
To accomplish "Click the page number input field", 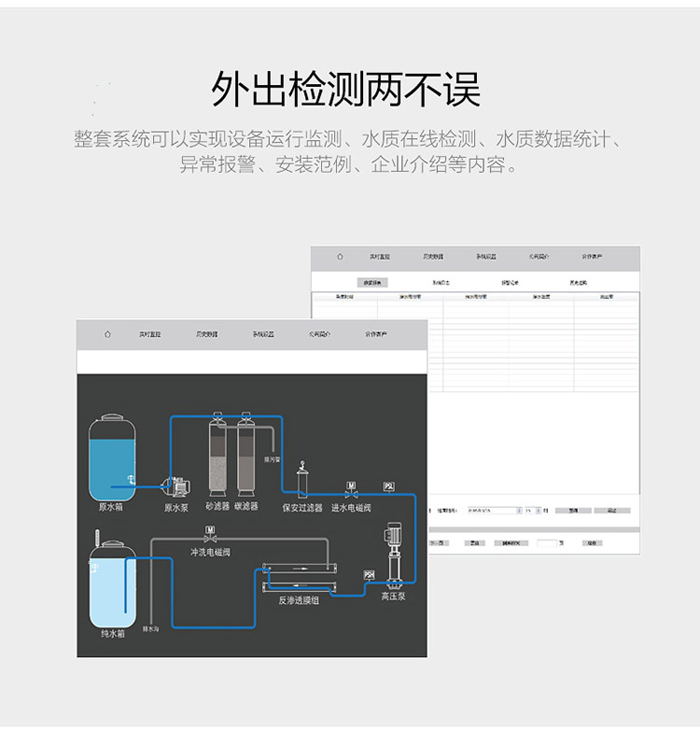I will pyautogui.click(x=546, y=542).
